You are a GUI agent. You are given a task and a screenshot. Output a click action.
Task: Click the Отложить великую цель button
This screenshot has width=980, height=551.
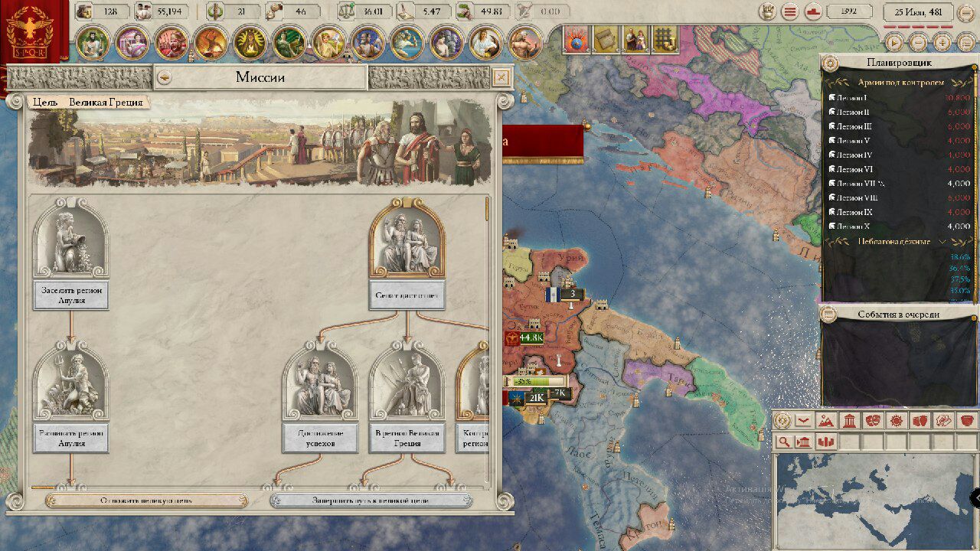coord(147,500)
